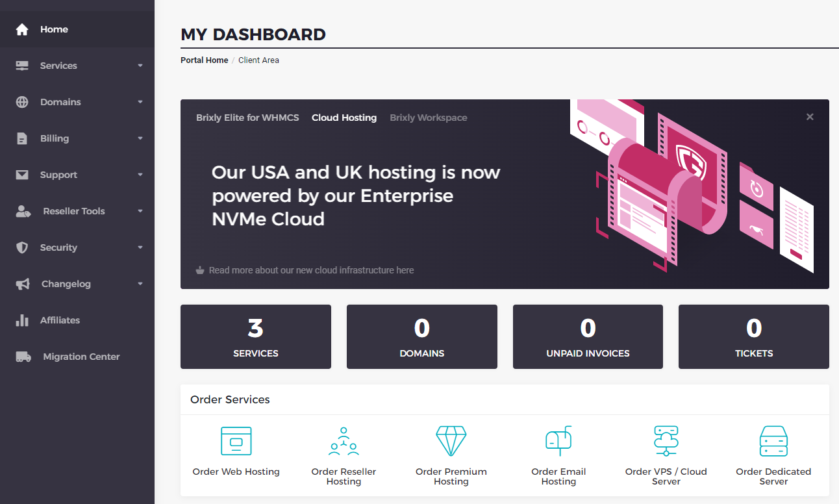The image size is (839, 504).
Task: Open the 3 Services stat tile
Action: pyautogui.click(x=256, y=337)
